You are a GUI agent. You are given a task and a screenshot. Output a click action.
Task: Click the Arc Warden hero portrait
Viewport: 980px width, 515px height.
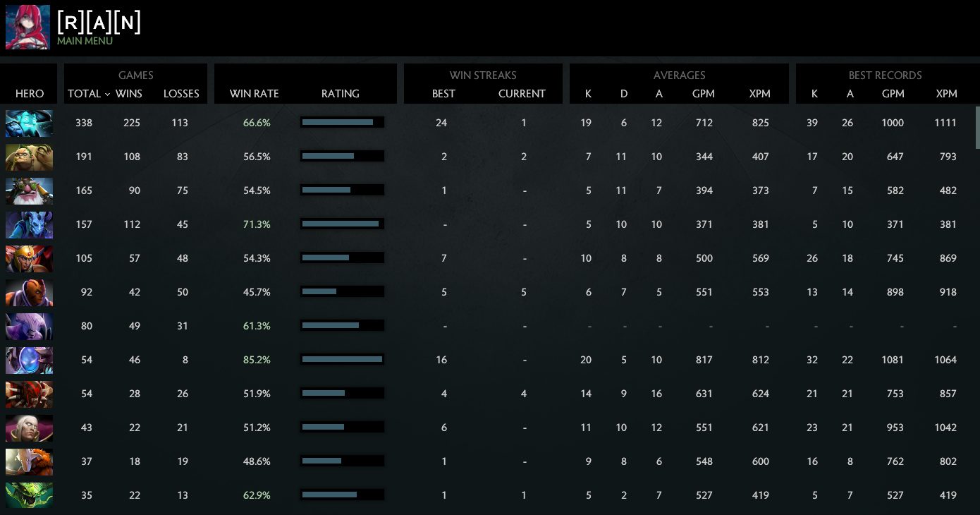tap(29, 360)
